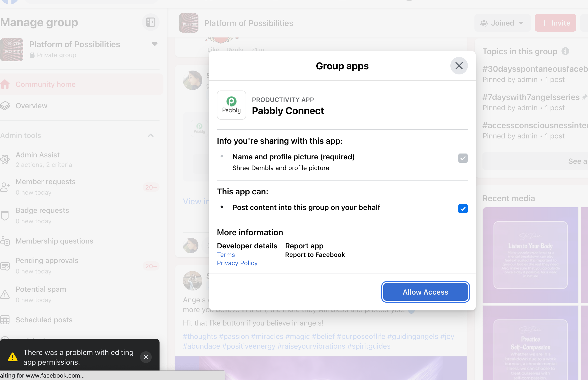Viewport: 588px width, 380px height.
Task: Close the Group apps dialog
Action: click(x=459, y=66)
